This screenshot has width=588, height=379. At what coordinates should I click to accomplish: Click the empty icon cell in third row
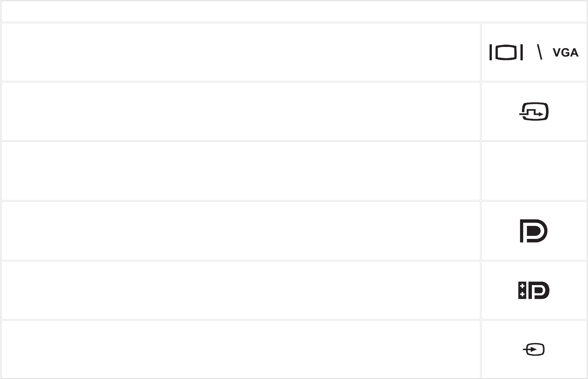pos(534,171)
